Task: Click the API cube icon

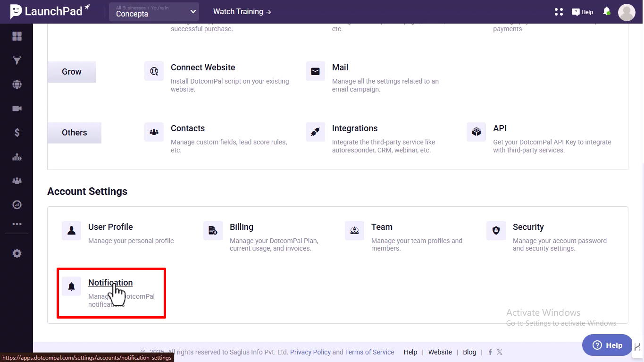Action: pyautogui.click(x=477, y=132)
